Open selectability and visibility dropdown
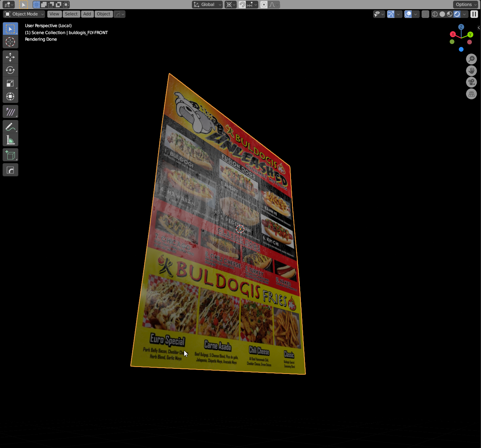The height and width of the screenshot is (448, 481). tap(379, 14)
